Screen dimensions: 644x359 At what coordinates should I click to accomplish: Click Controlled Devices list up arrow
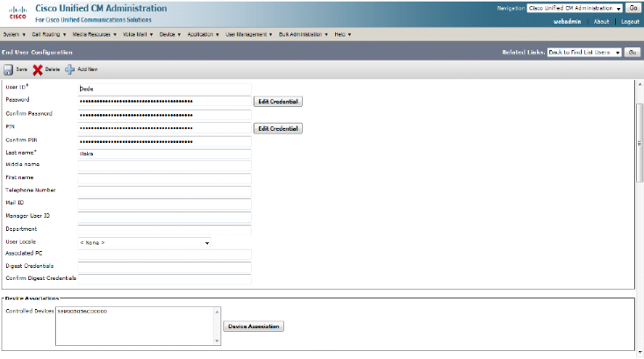point(217,312)
